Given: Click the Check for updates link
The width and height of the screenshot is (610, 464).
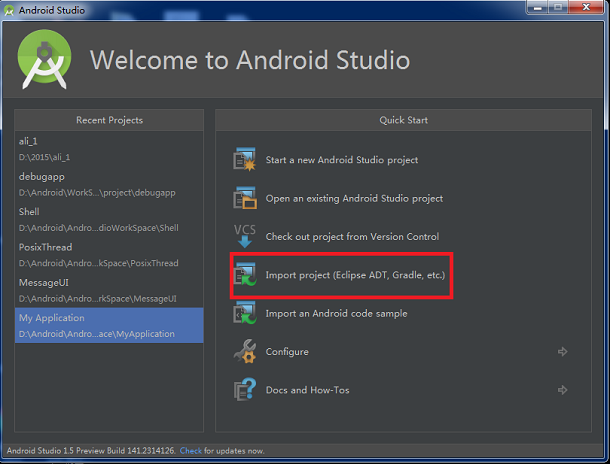Looking at the screenshot, I should point(191,451).
